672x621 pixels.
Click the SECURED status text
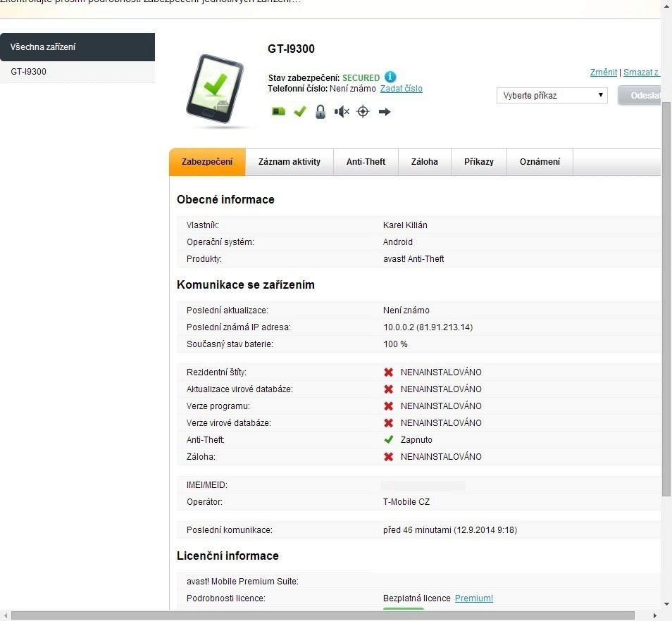pyautogui.click(x=361, y=78)
